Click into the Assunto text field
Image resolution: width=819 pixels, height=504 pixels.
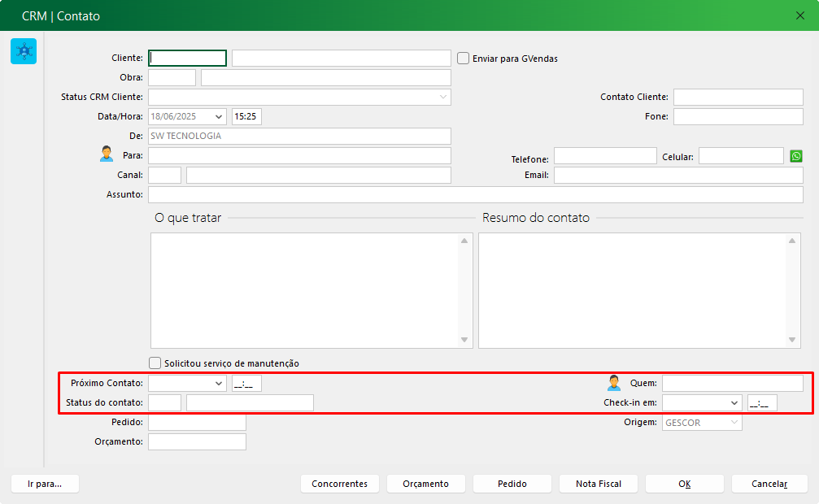(475, 195)
